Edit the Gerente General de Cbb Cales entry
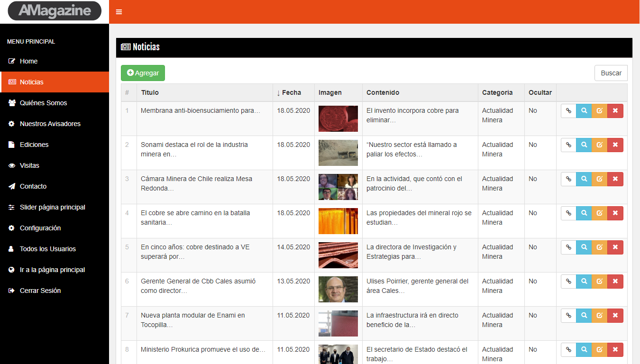 [x=600, y=282]
